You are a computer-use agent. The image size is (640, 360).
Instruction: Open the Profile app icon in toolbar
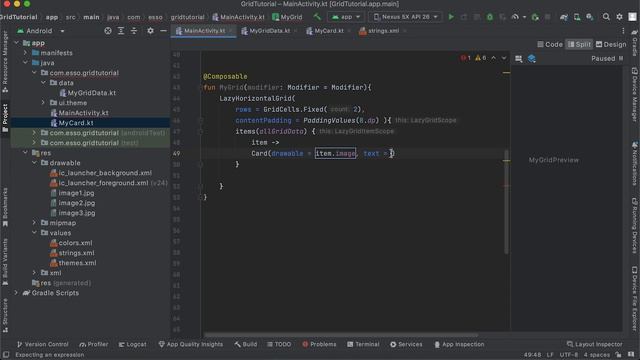coord(515,17)
